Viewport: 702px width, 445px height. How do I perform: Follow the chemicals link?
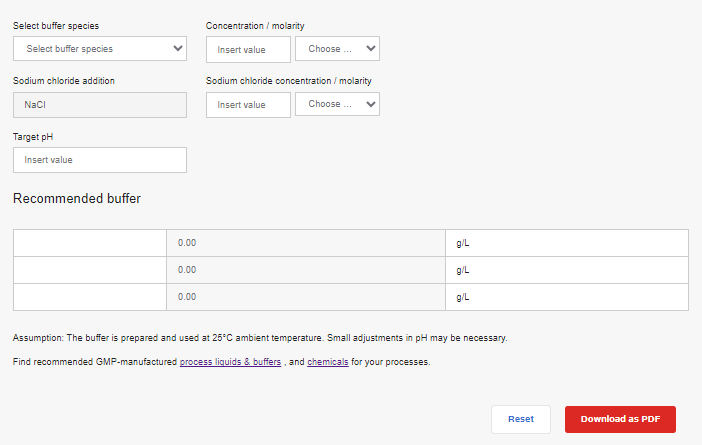coord(328,362)
